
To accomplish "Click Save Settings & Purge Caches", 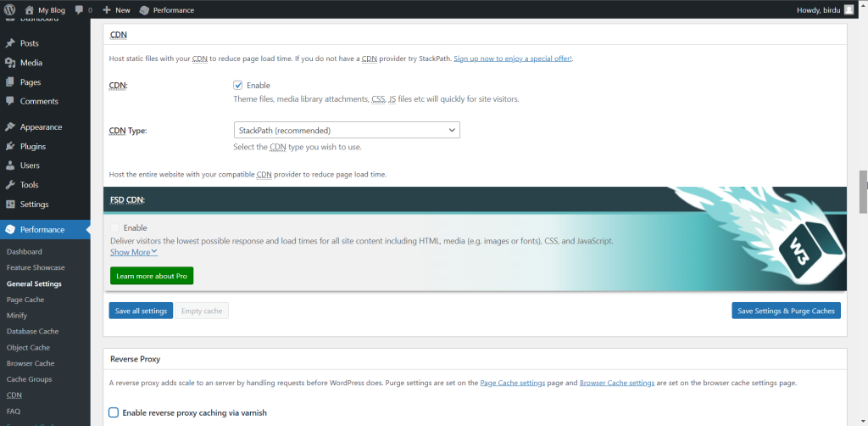I will [x=786, y=311].
